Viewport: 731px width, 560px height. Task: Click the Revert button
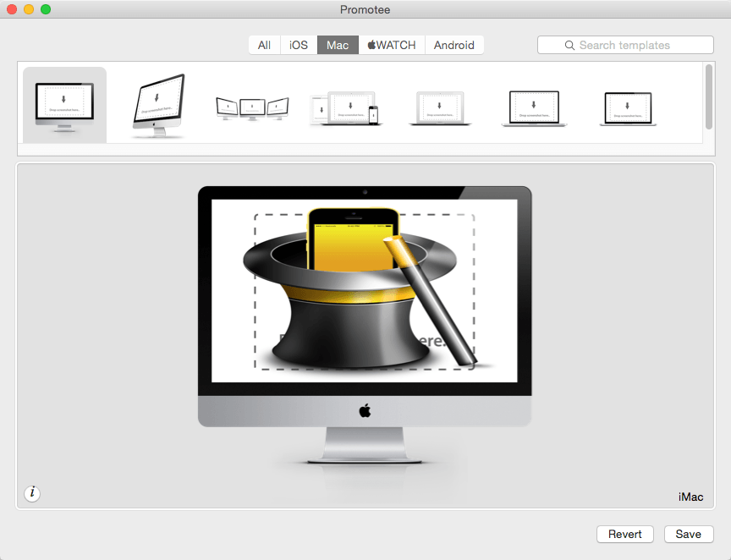624,534
